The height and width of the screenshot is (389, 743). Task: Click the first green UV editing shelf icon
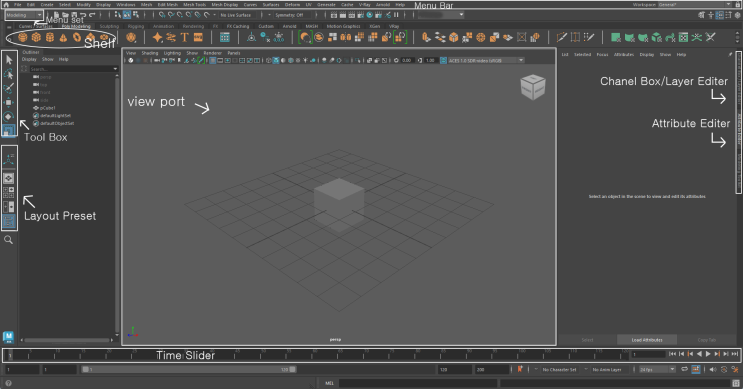(616, 37)
